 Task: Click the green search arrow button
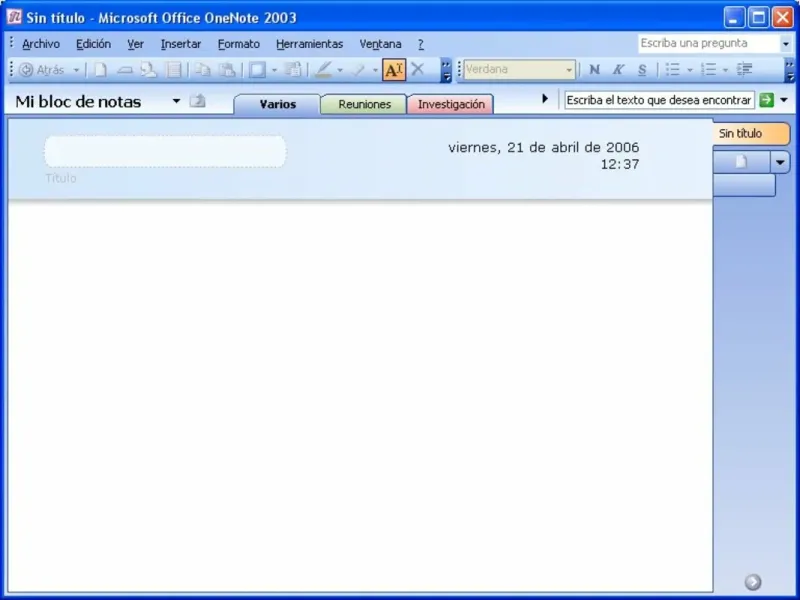pos(766,100)
